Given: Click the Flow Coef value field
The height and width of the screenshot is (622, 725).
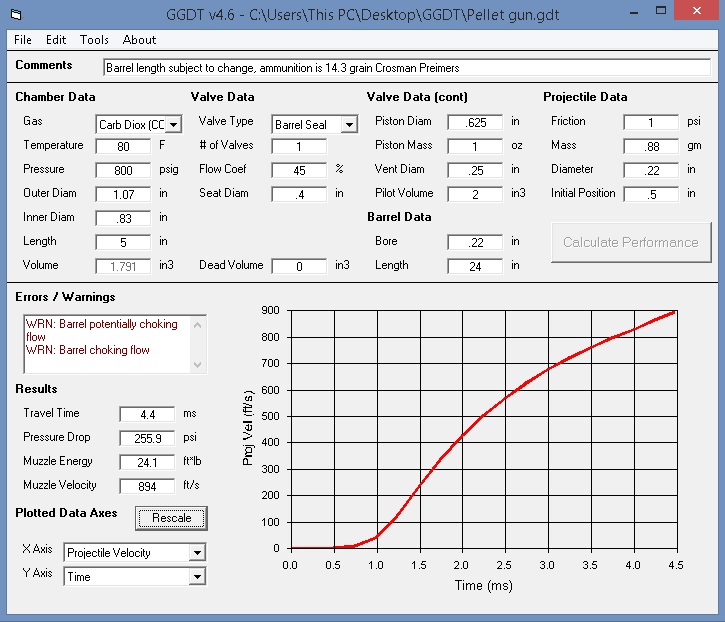Looking at the screenshot, I should pos(299,170).
